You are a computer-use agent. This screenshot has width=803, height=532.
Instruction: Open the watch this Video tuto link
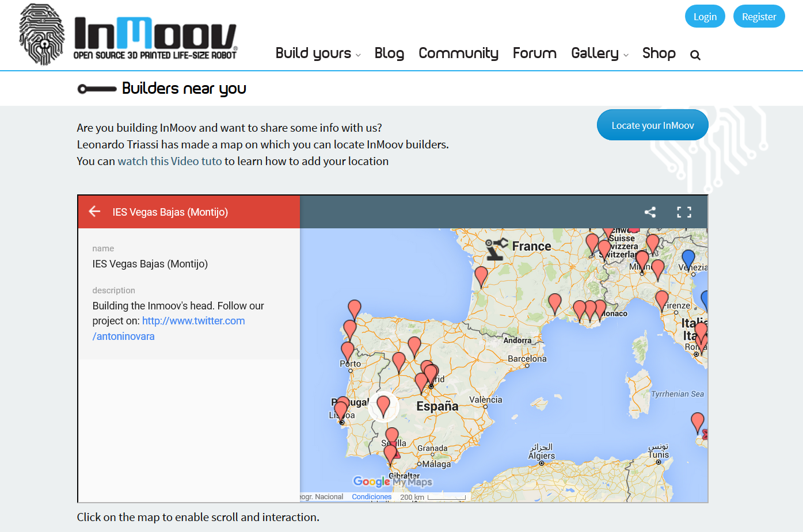coord(170,161)
